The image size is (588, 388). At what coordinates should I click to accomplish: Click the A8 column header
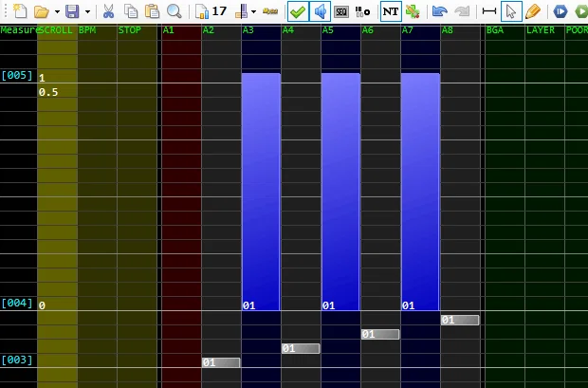coord(447,30)
